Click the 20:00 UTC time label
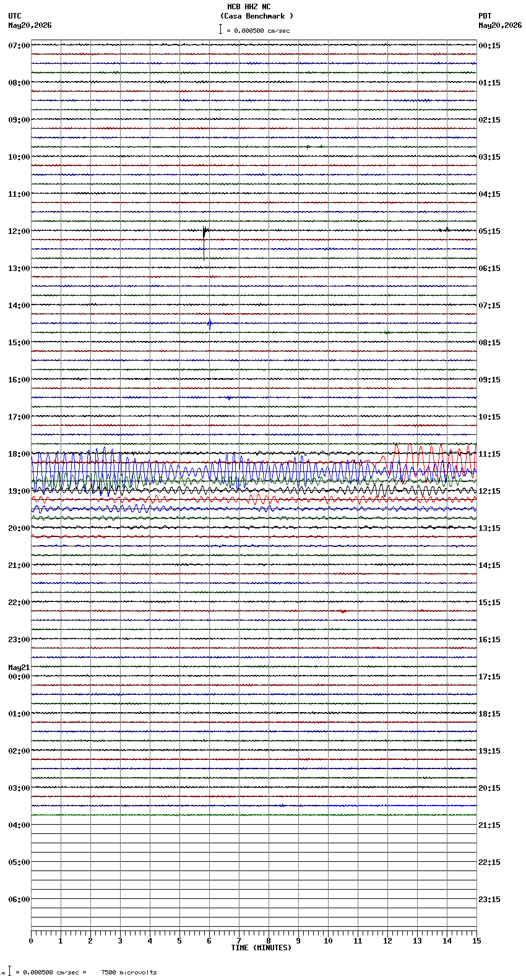526x980 pixels. pos(19,528)
